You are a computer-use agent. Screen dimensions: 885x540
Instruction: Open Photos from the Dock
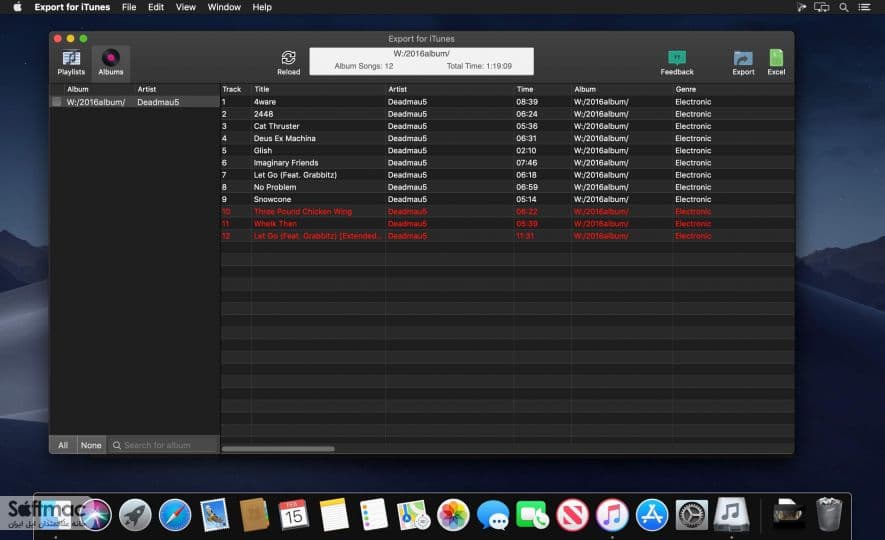click(x=453, y=515)
